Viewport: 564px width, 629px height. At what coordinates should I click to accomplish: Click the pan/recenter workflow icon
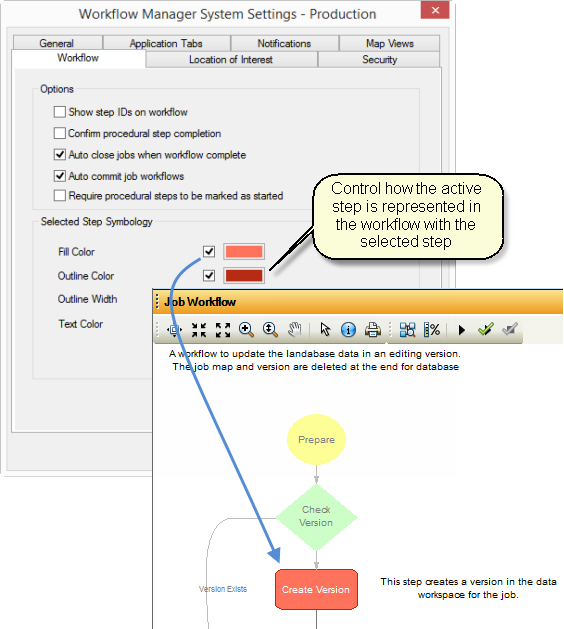click(174, 330)
